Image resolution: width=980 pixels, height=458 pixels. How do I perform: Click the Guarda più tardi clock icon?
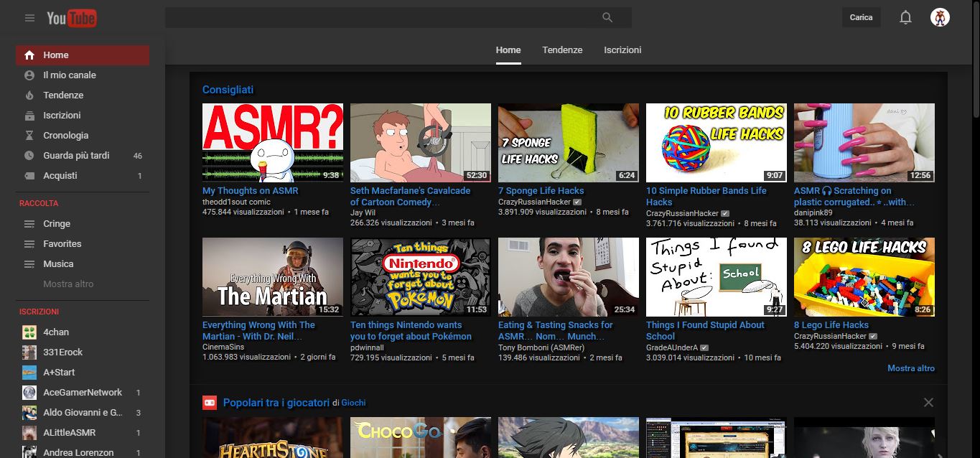29,156
